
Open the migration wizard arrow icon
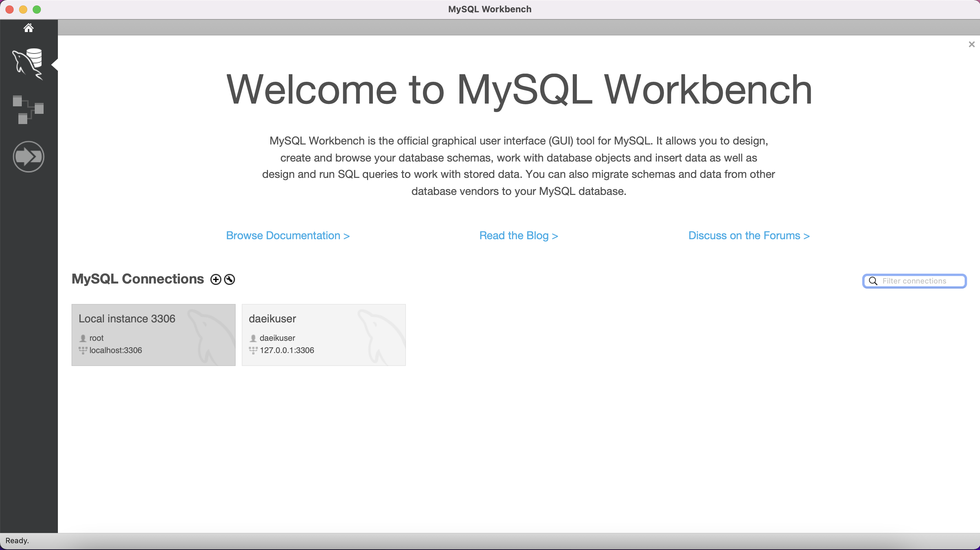(28, 156)
